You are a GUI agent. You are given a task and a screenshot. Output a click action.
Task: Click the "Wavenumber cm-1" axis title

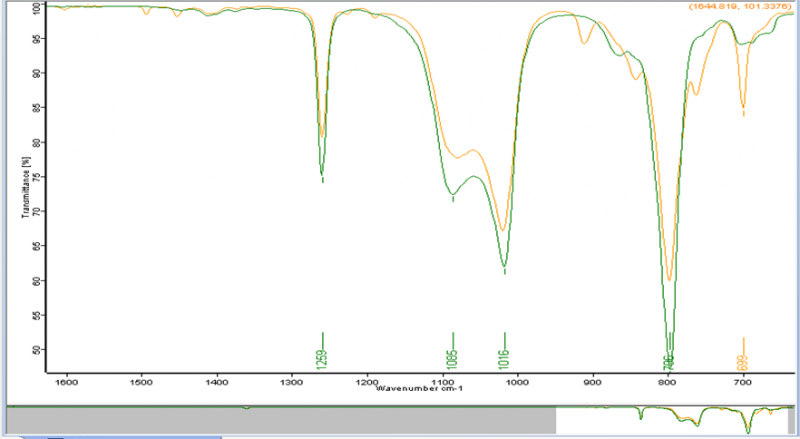pos(419,388)
